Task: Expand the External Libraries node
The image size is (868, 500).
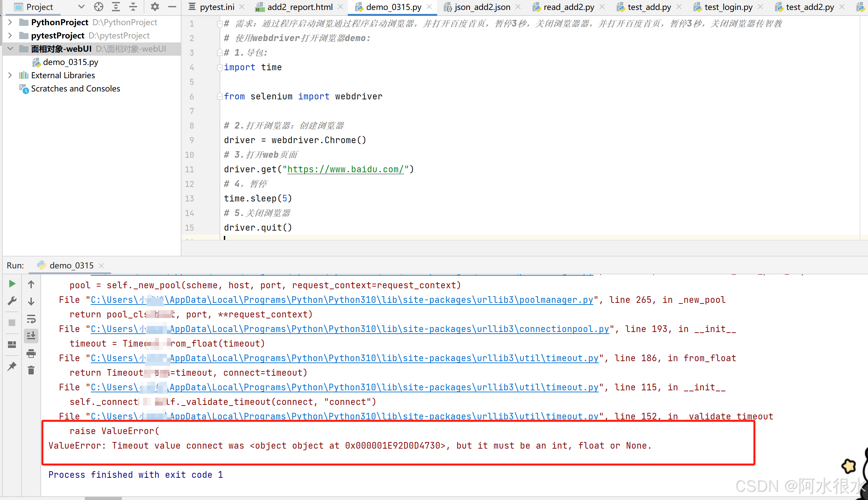Action: pyautogui.click(x=10, y=75)
